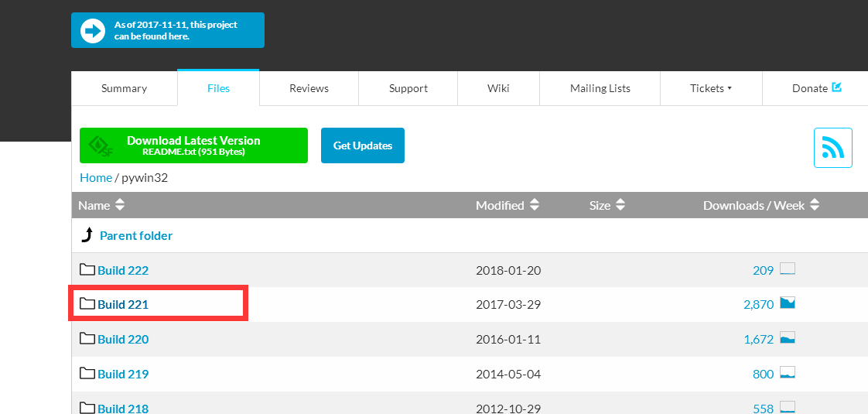Click the 1,672 downloads count link
Viewport: 868px width, 414px height.
[x=758, y=339]
